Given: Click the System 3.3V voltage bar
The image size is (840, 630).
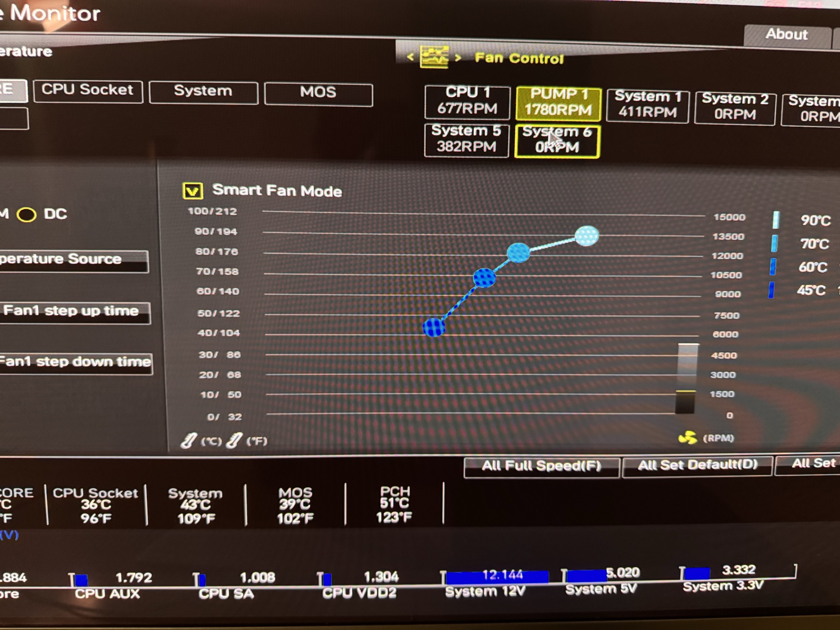Looking at the screenshot, I should click(x=697, y=573).
